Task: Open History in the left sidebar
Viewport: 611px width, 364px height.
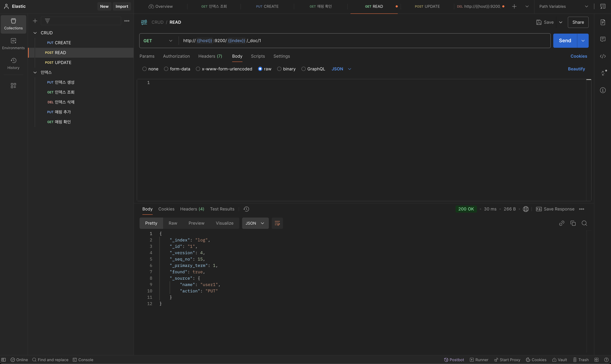Action: (x=13, y=63)
